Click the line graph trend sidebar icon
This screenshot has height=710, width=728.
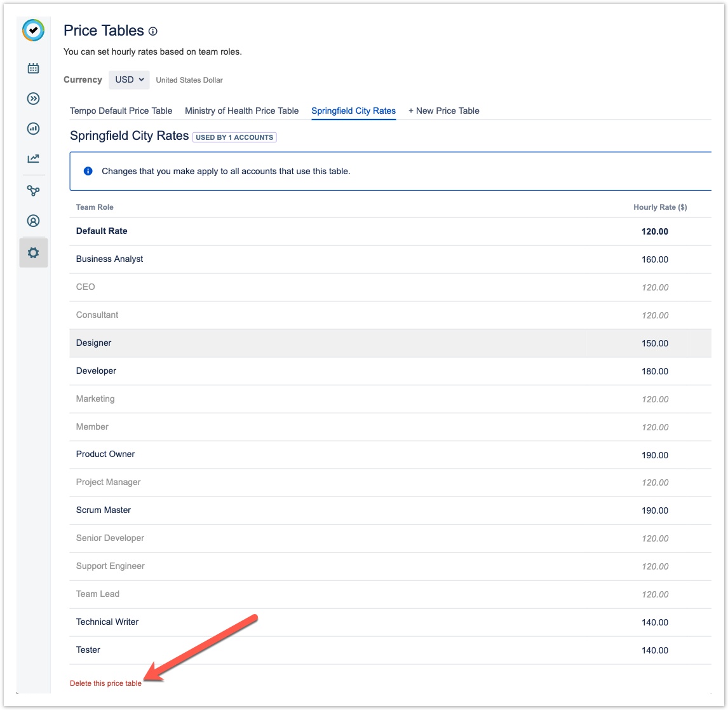coord(33,158)
